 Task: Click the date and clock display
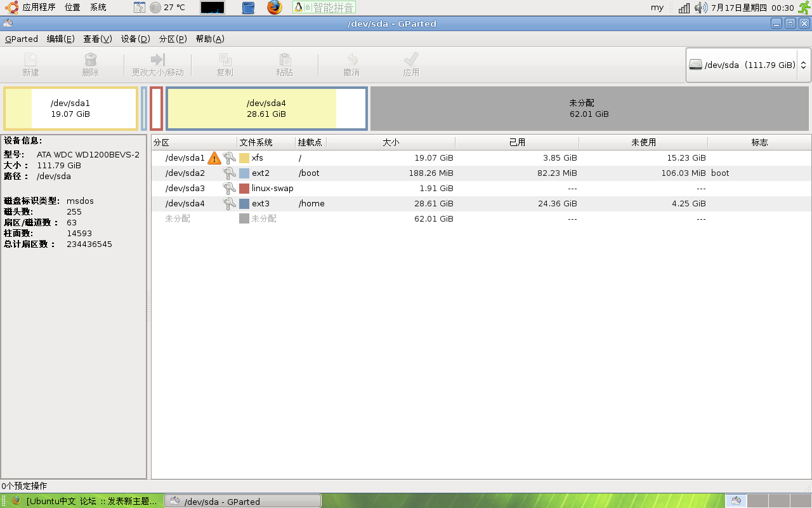[753, 8]
